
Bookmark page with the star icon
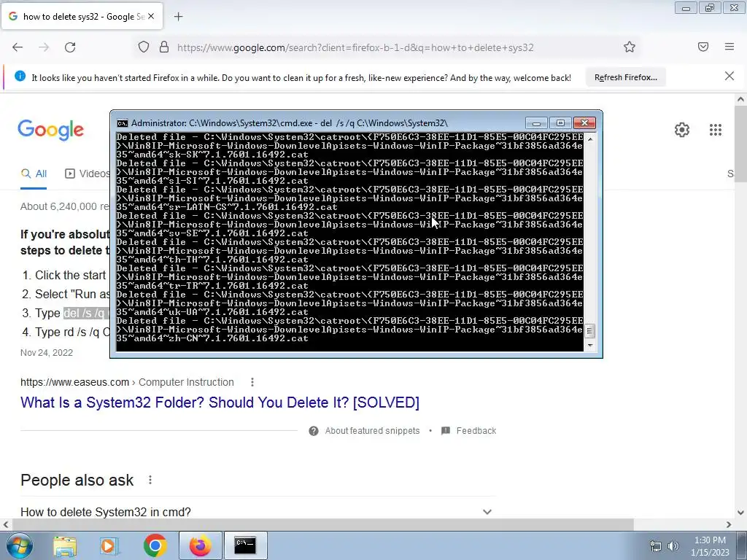pos(630,47)
